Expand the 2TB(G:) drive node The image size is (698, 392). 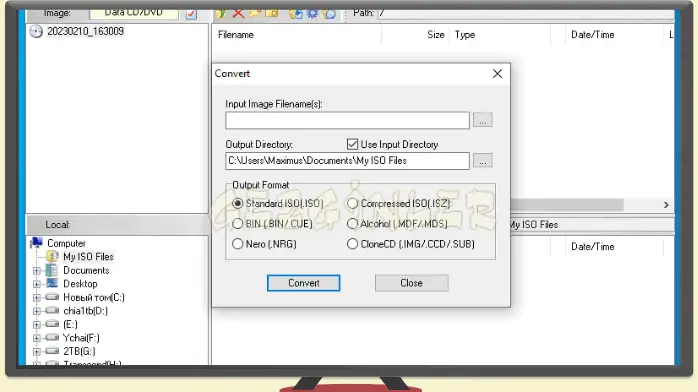(x=37, y=352)
